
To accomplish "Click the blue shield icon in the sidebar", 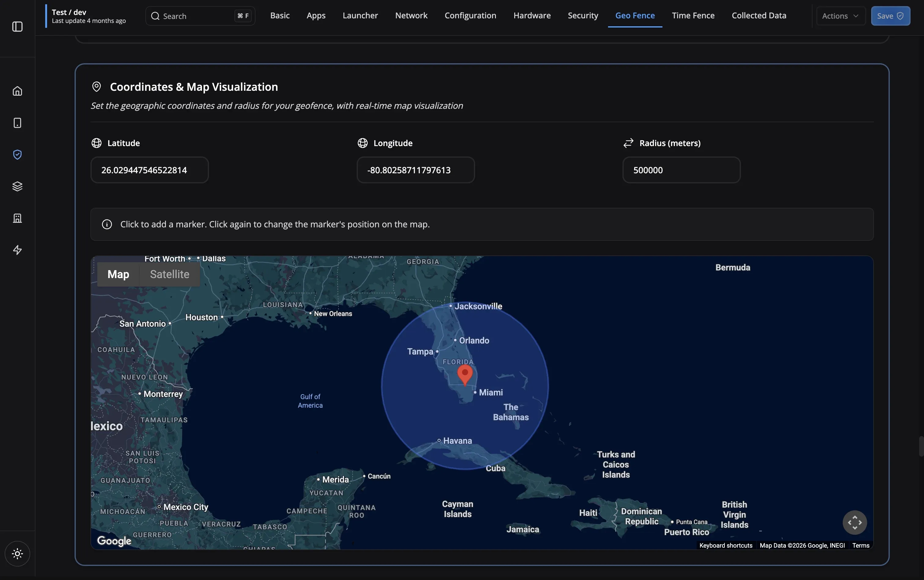I will coord(17,155).
